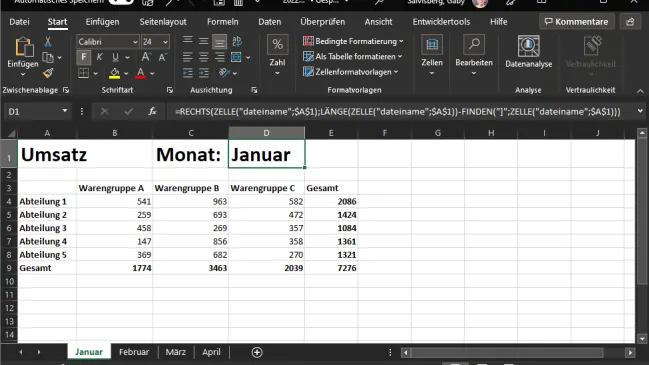649x365 pixels.
Task: Toggle underline U button
Action: (x=115, y=57)
